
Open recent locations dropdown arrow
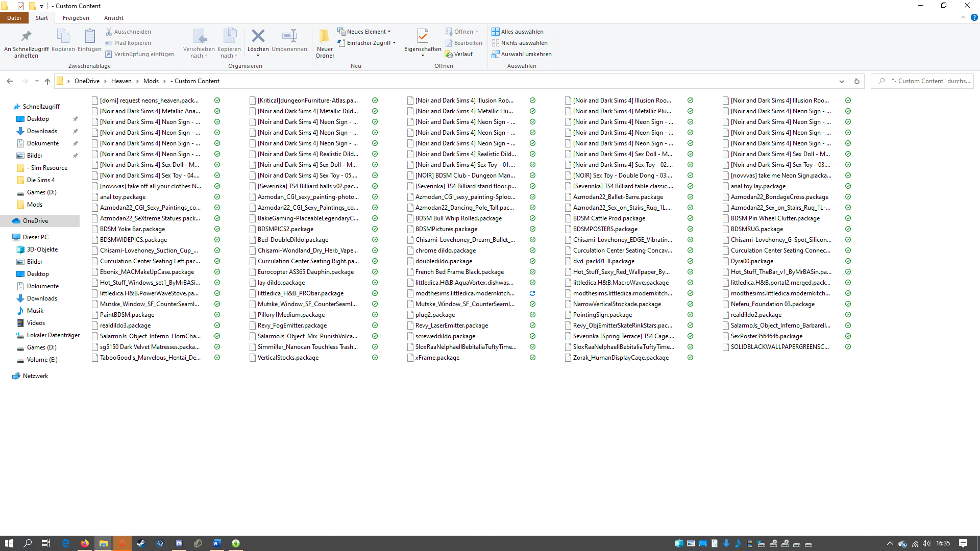pyautogui.click(x=37, y=81)
